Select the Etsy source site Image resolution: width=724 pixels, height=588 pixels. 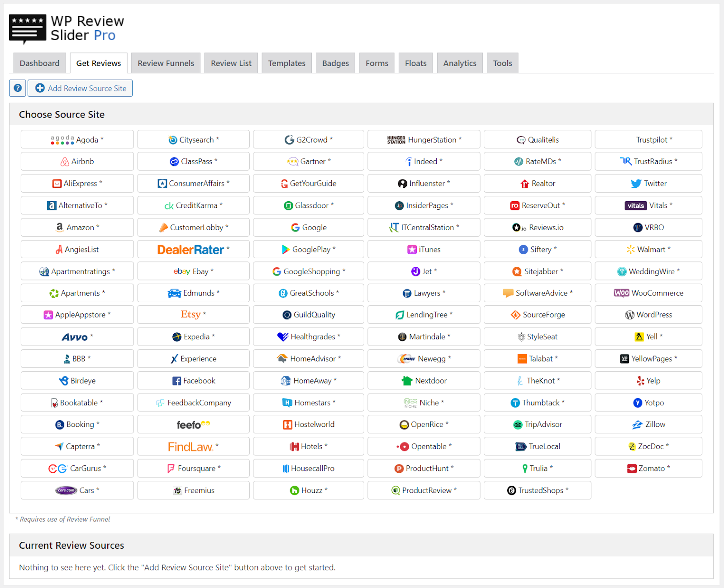tap(194, 315)
